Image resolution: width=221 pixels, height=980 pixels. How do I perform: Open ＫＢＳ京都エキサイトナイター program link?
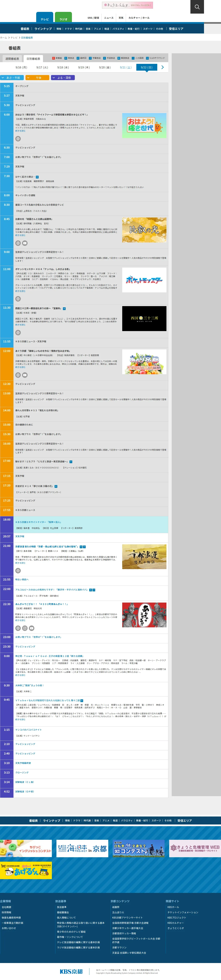(x=38, y=522)
